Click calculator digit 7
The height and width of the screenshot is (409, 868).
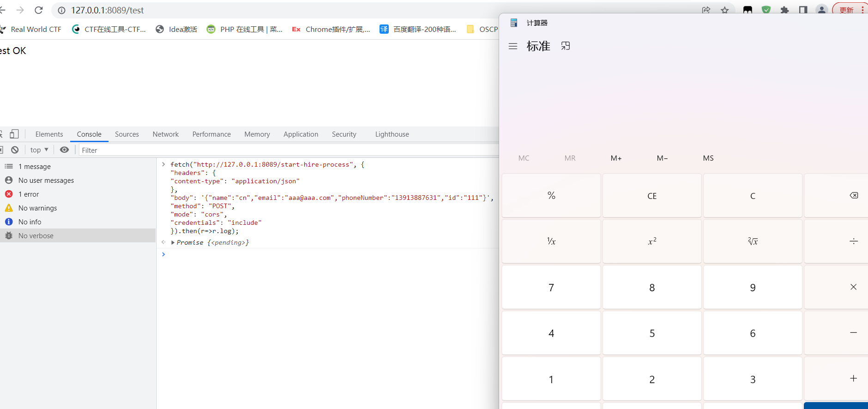pos(551,287)
